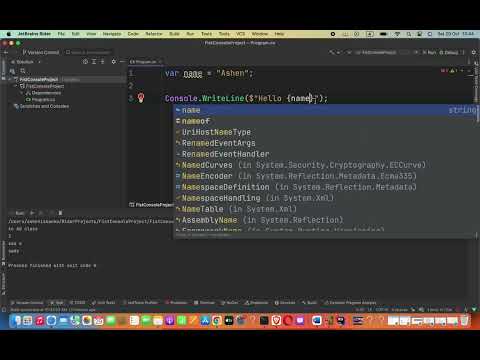Click the 'var name = "Ashen"' code line

[209, 73]
